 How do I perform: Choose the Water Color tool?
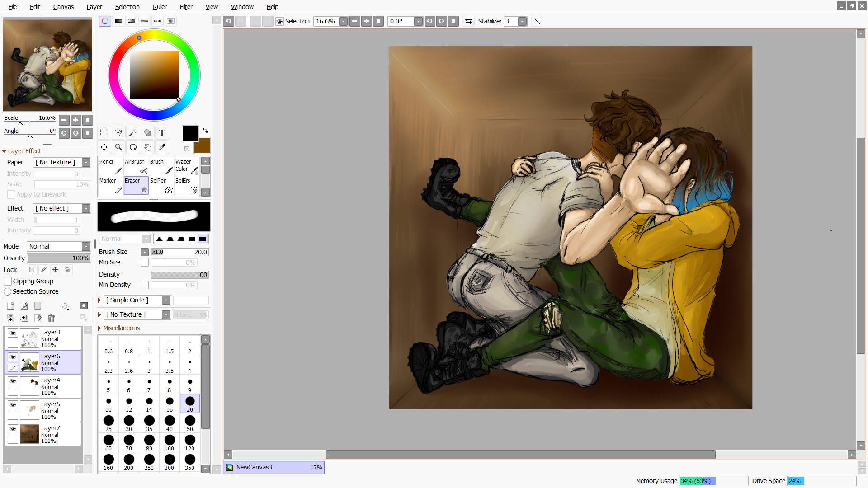pyautogui.click(x=187, y=166)
